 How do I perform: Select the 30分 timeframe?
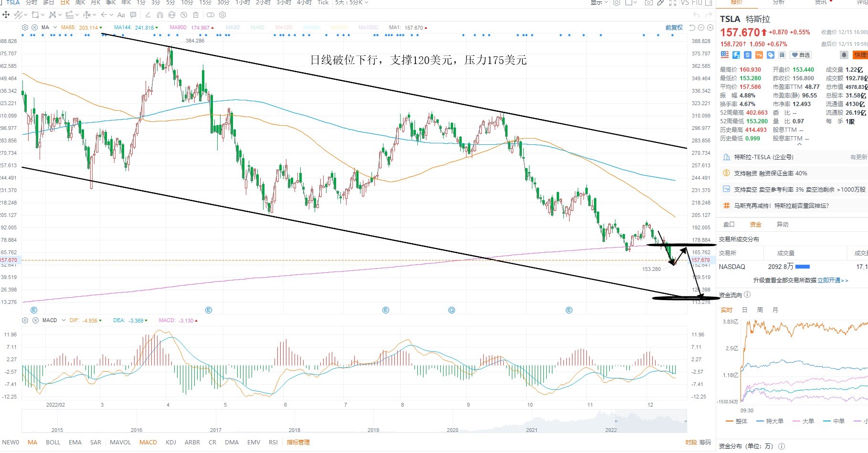click(x=223, y=2)
